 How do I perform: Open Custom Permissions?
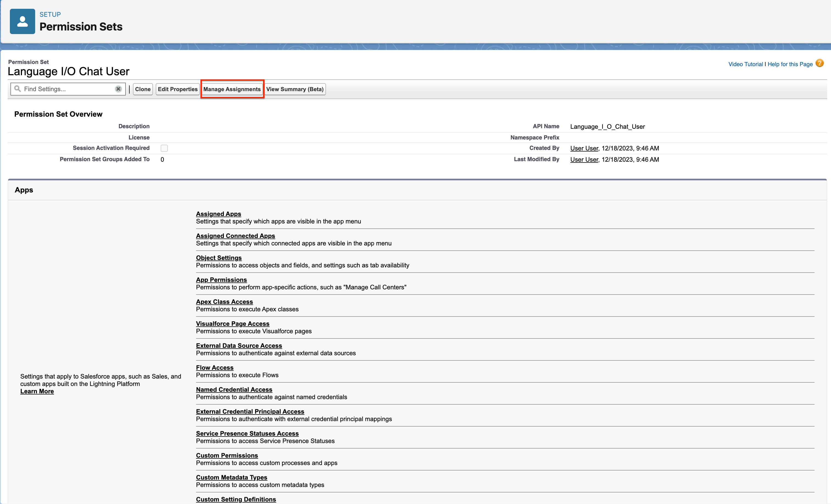(227, 455)
